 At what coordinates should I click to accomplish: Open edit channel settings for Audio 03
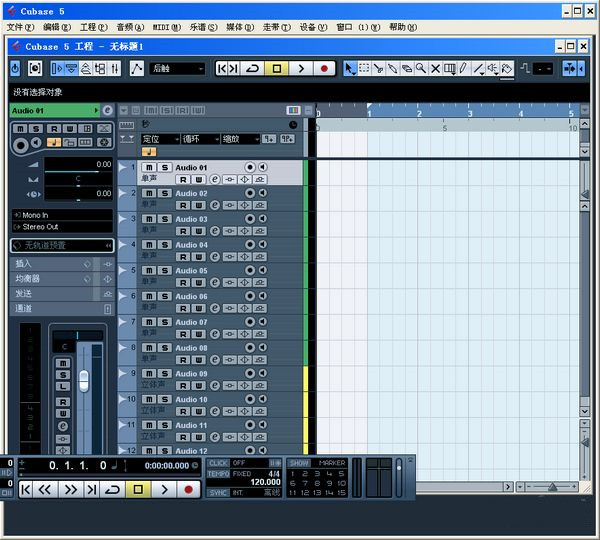215,231
